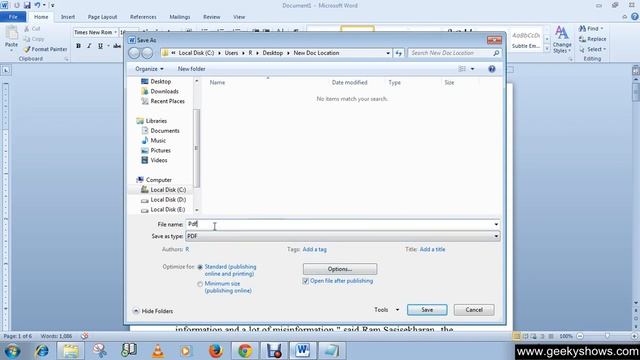The width and height of the screenshot is (640, 360).
Task: Click the Forward arrow in Save As dialog
Action: [147, 53]
